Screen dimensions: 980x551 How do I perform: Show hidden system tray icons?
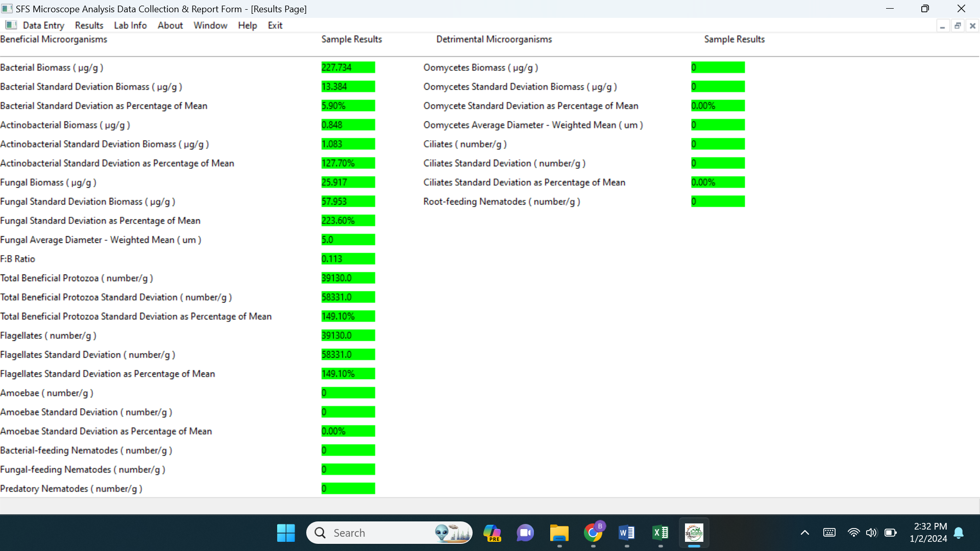click(x=805, y=533)
